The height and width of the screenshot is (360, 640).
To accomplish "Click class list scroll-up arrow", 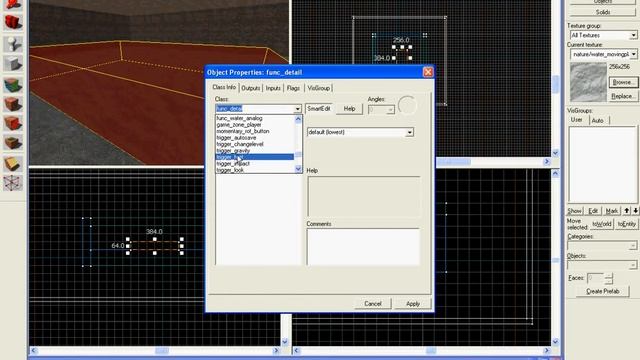I will 298,119.
